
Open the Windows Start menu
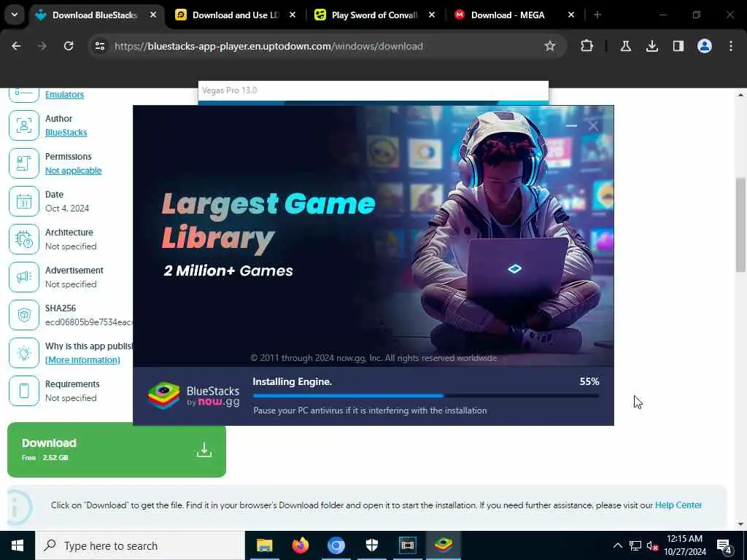(18, 545)
